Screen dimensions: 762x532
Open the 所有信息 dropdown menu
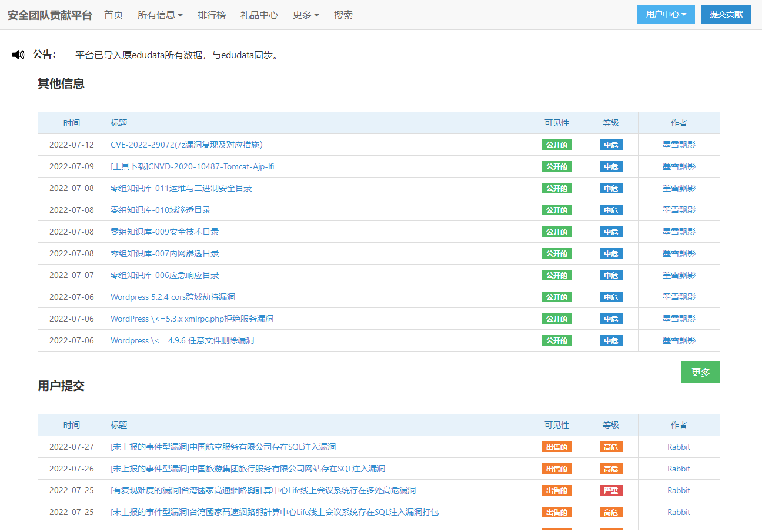pyautogui.click(x=160, y=15)
